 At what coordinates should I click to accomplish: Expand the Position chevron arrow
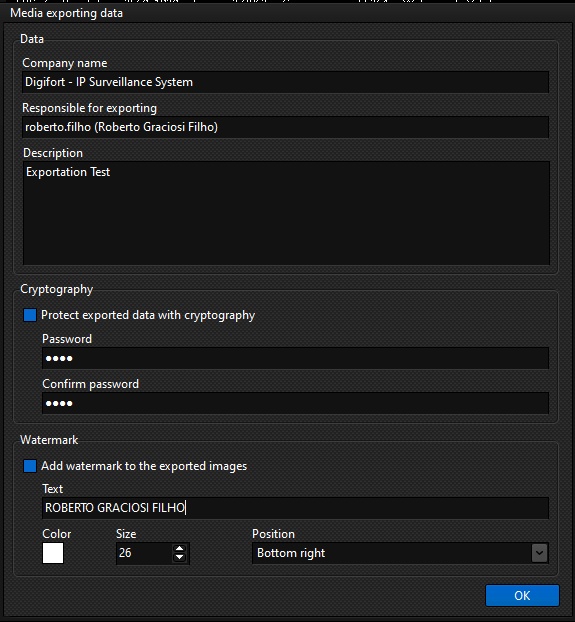[x=539, y=553]
